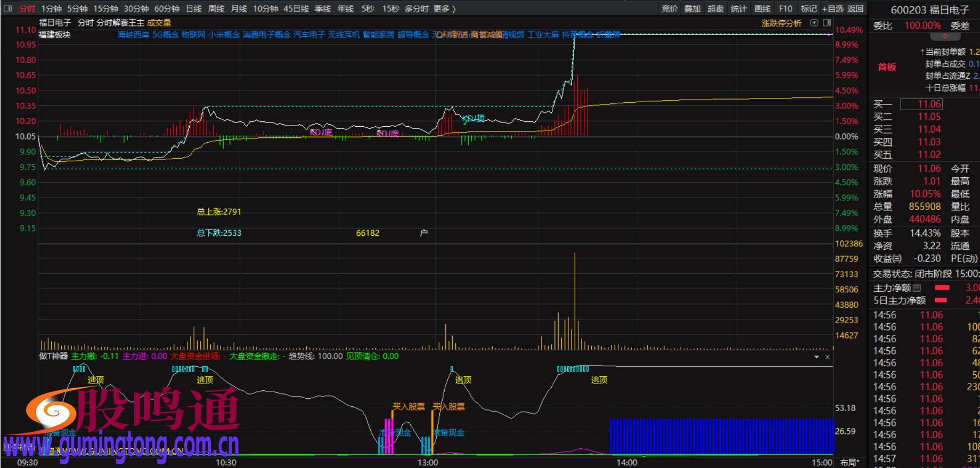Click the 成交量 indicator label
Screen dimensions: 980x468
[159, 23]
